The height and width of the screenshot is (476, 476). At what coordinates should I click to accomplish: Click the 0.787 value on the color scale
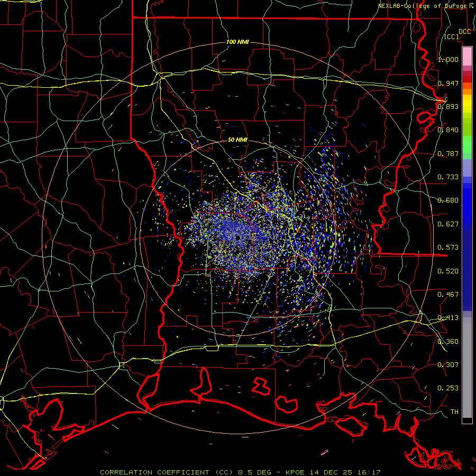click(448, 153)
